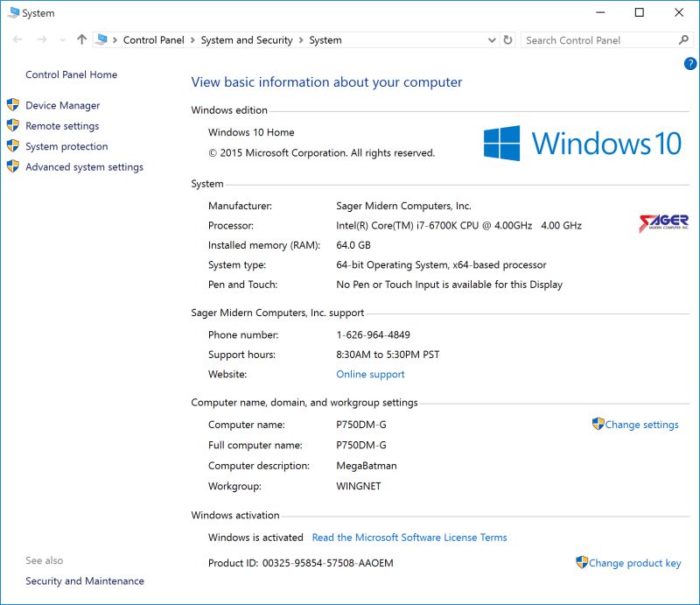Viewport: 700px width, 605px height.
Task: Click shield icon beside Advanced system settings
Action: click(13, 166)
